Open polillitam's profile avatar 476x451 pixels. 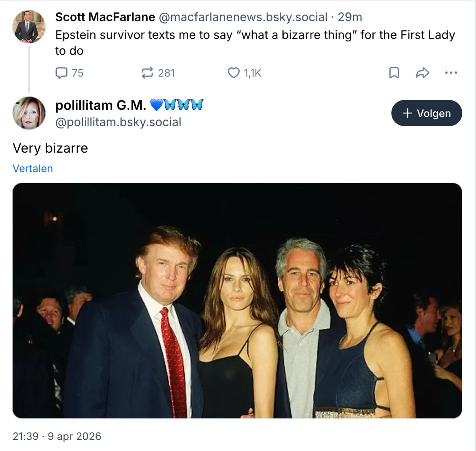pos(29,113)
